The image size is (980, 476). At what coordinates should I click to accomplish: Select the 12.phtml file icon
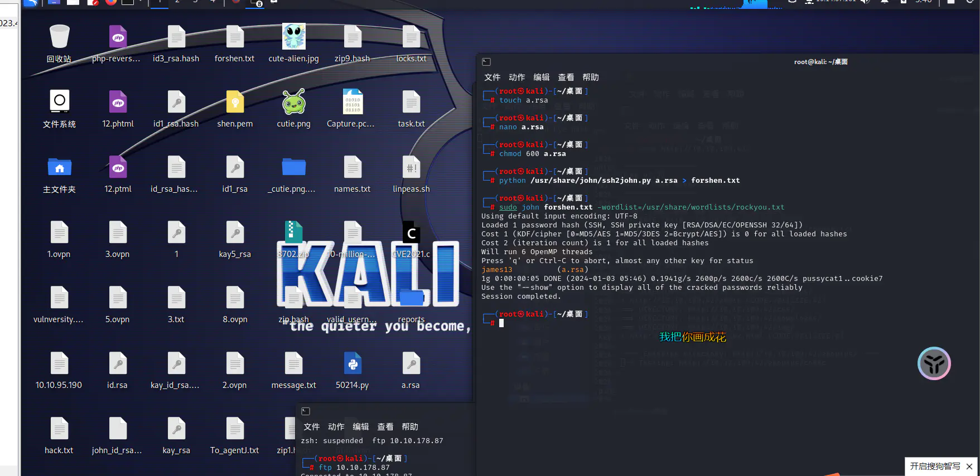coord(118,102)
